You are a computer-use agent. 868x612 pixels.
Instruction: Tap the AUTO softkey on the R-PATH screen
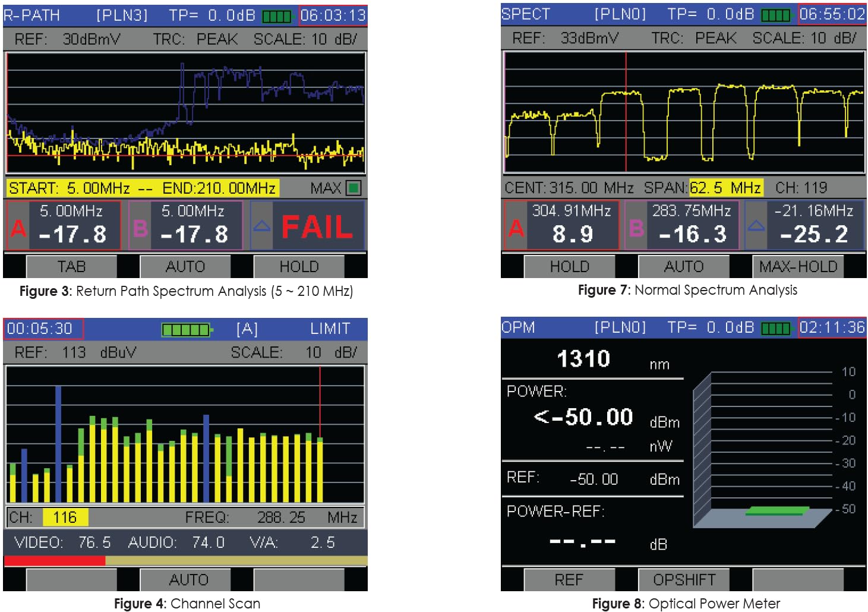185,267
